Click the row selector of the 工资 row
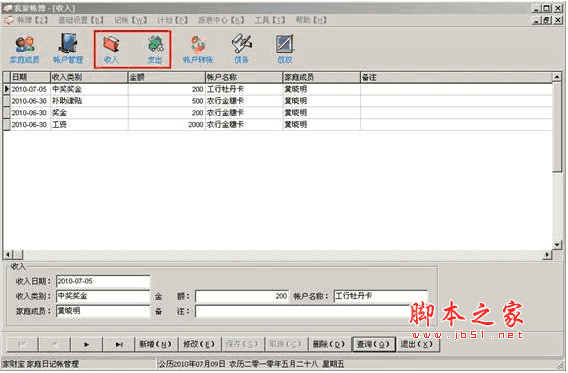 [x=7, y=125]
